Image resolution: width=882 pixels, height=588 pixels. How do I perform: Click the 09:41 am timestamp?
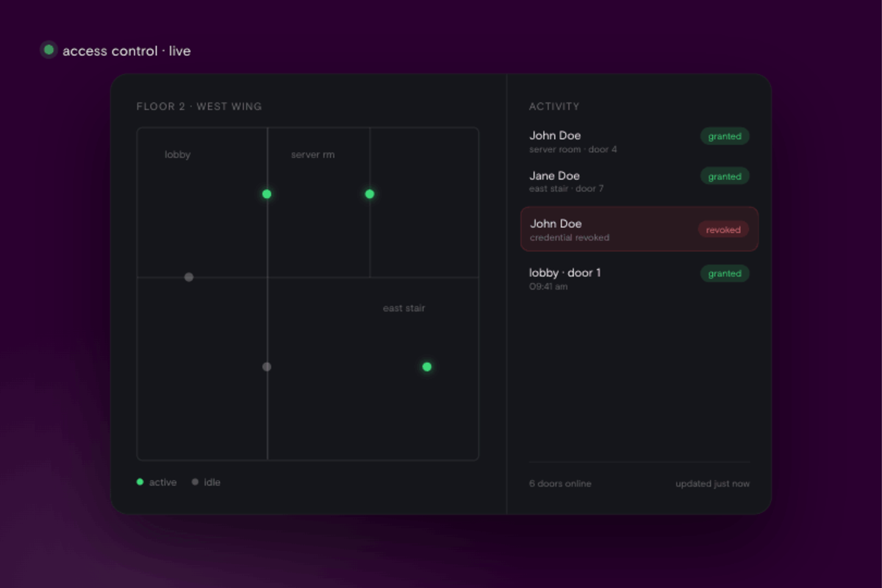click(548, 287)
